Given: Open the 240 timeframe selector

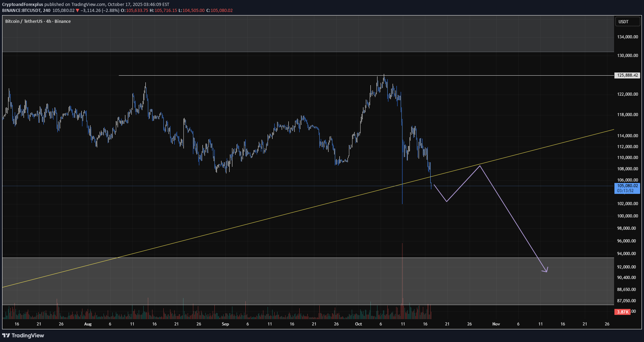Looking at the screenshot, I should 46,11.
